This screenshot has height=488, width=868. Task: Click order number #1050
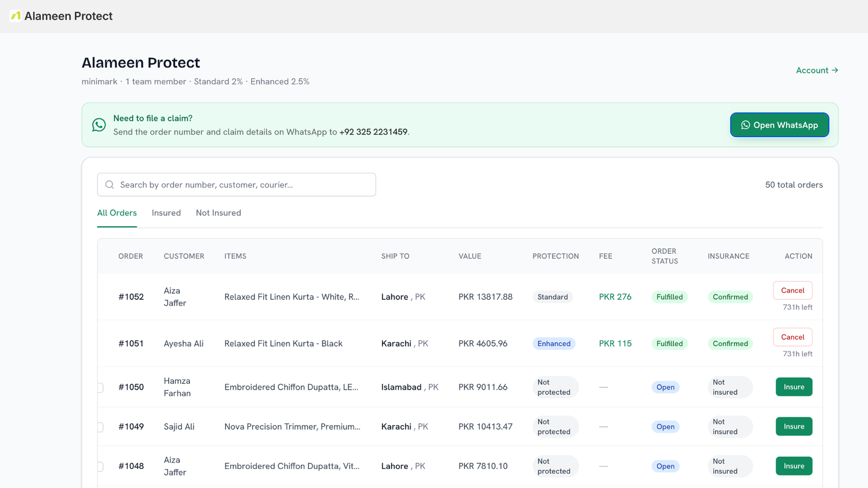pos(131,387)
